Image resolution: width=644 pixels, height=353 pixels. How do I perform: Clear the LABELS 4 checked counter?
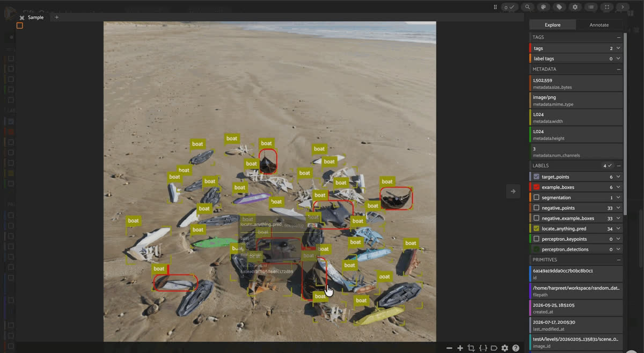[x=608, y=166]
